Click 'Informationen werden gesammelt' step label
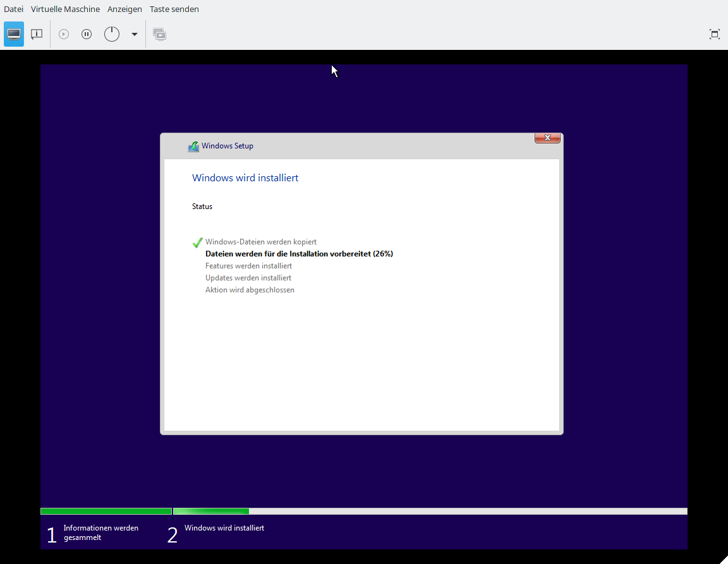 (100, 532)
